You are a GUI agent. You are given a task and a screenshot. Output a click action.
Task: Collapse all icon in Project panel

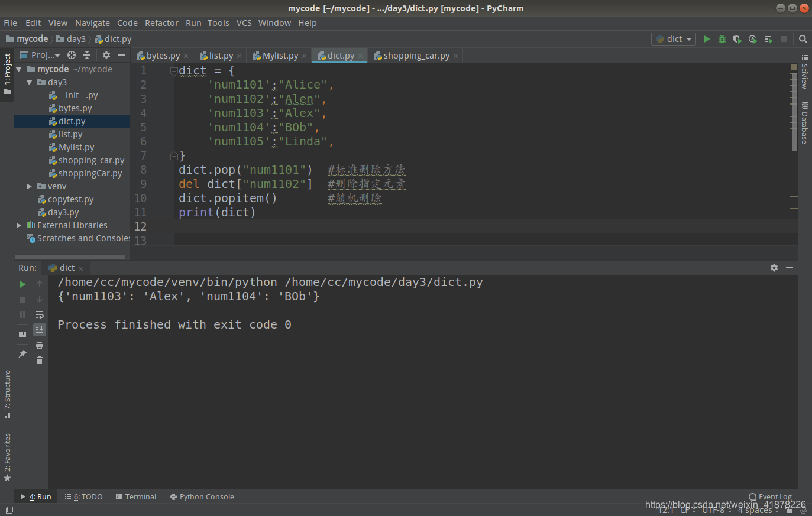[x=87, y=55]
